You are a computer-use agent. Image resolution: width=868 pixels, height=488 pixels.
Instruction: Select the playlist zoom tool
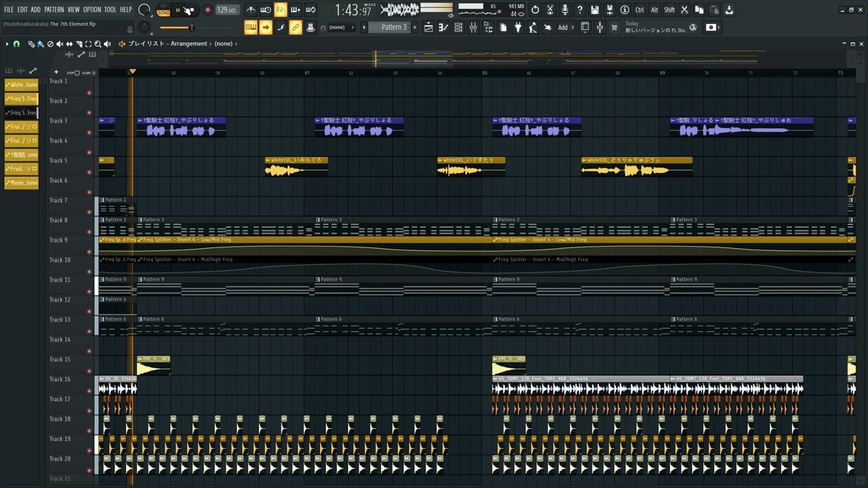click(98, 43)
